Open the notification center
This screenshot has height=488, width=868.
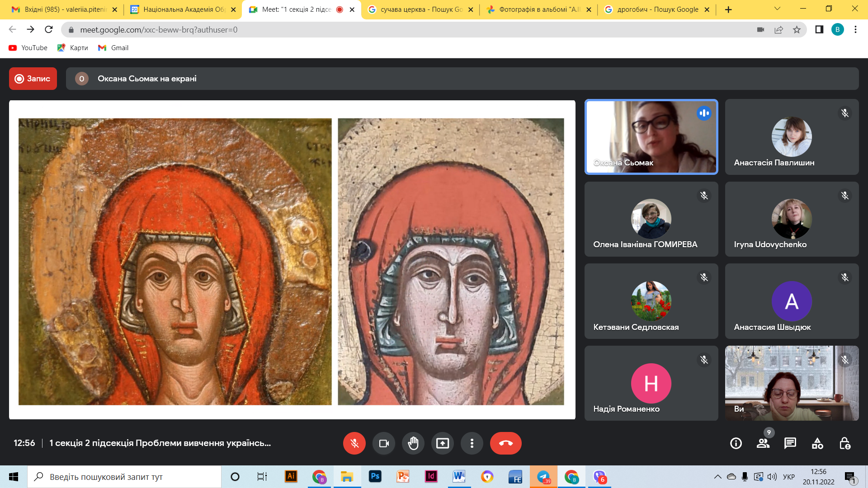[x=850, y=477]
